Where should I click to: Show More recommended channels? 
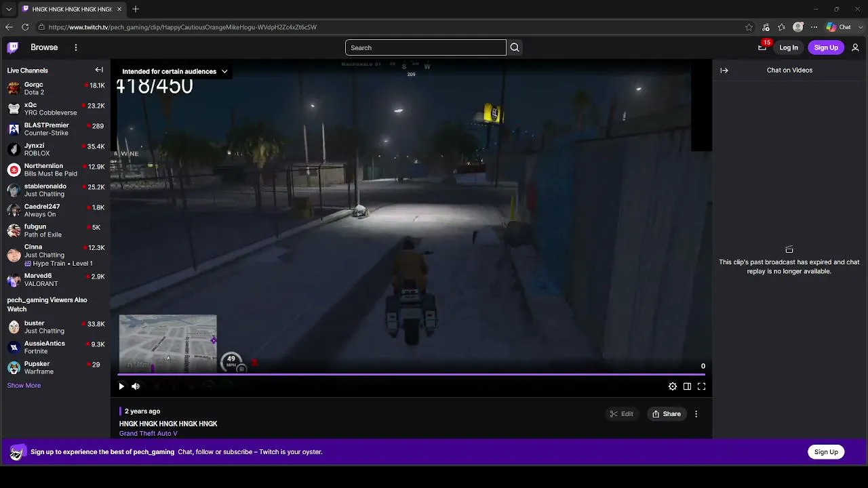point(24,386)
